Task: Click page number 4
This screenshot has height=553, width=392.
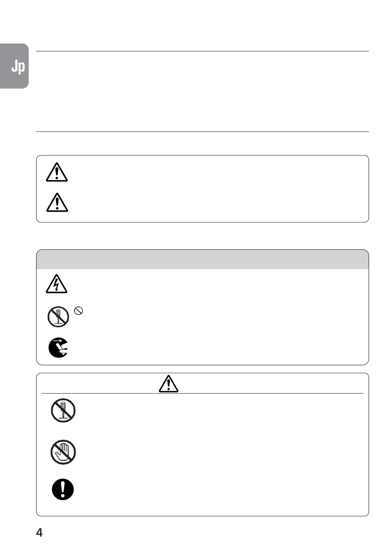Action: 39,533
